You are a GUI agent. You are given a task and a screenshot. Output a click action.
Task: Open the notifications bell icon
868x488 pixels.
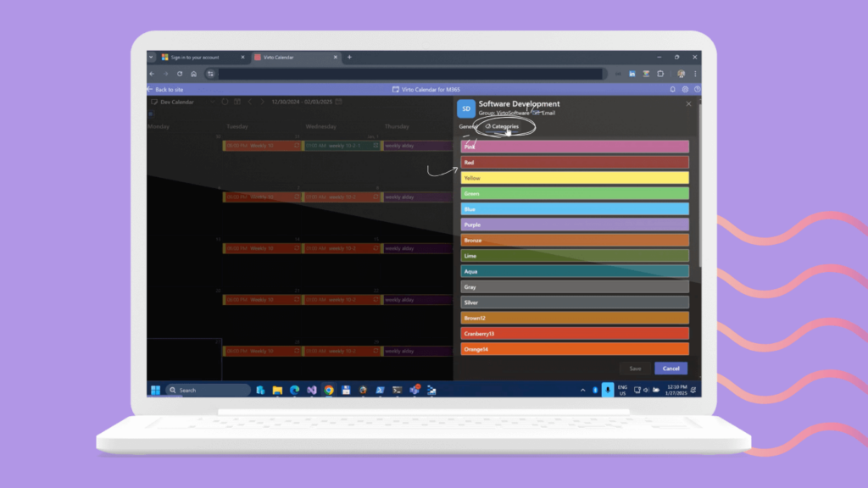pos(672,89)
